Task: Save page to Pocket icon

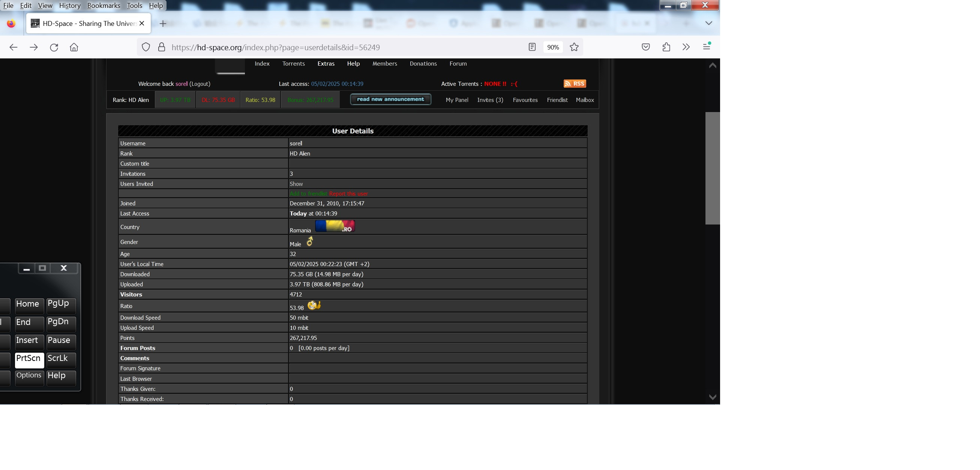Action: point(645,47)
